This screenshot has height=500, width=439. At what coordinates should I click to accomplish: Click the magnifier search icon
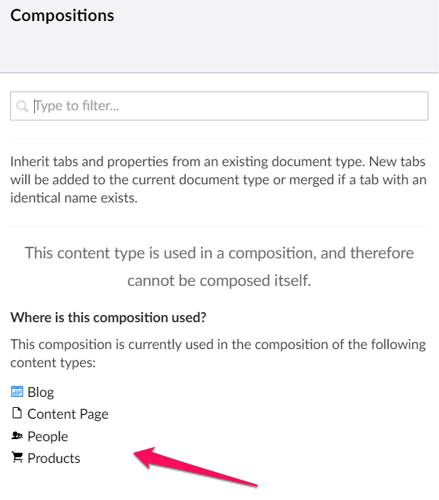pyautogui.click(x=22, y=106)
